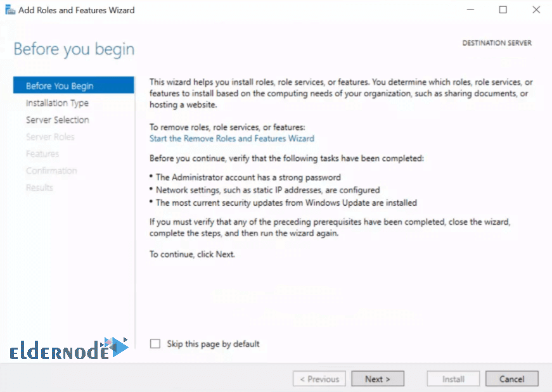This screenshot has width=552, height=392.
Task: Select the Before You Begin step
Action: (74, 85)
